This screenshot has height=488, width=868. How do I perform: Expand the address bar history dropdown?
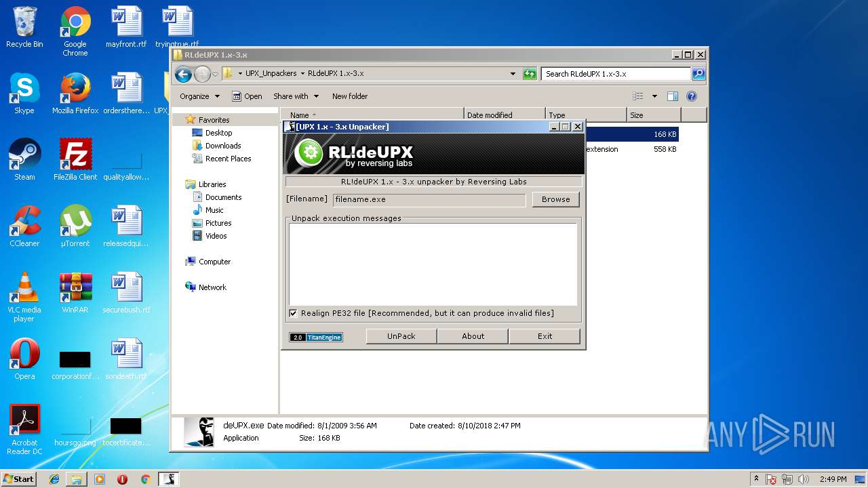click(513, 74)
